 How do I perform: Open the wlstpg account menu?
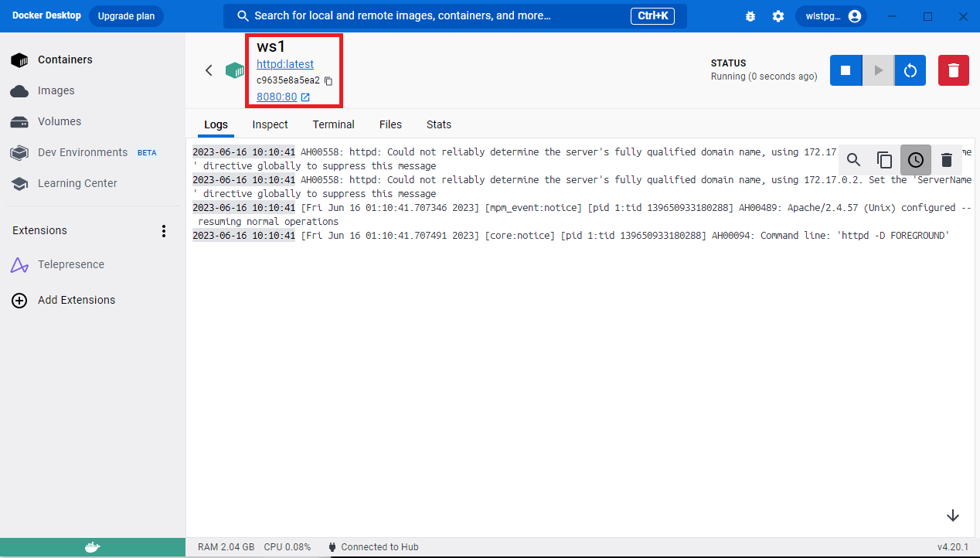(831, 16)
